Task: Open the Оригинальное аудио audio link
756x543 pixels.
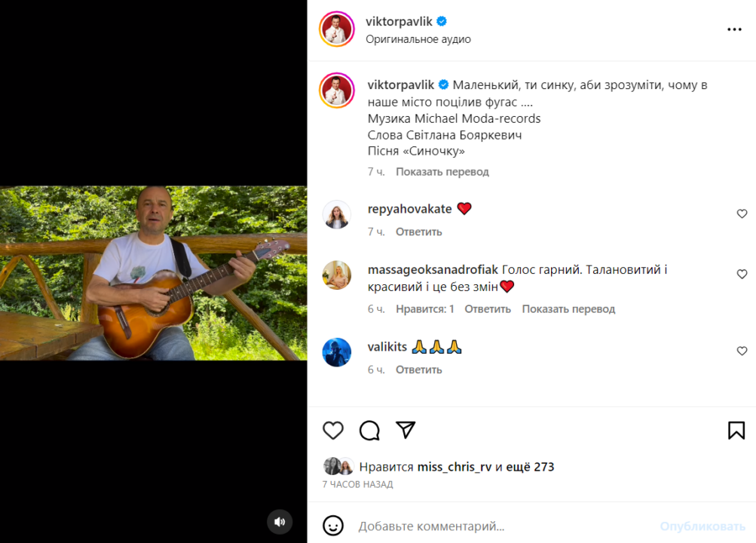Action: 418,39
